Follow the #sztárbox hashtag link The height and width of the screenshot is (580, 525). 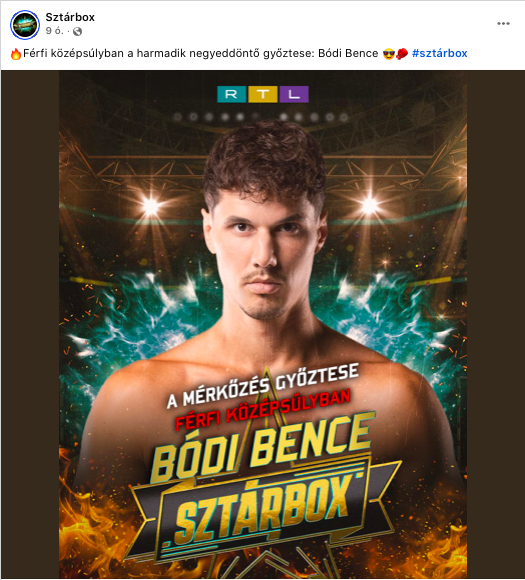pos(440,53)
